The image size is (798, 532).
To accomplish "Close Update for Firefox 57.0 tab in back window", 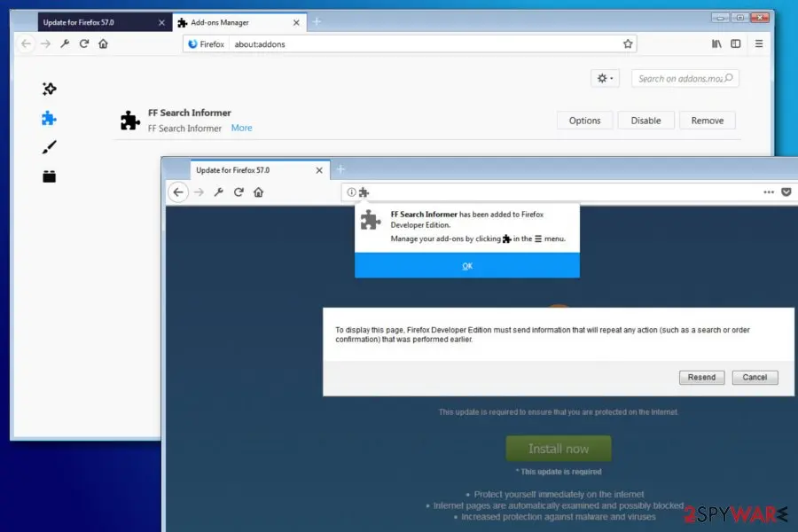I will click(162, 22).
